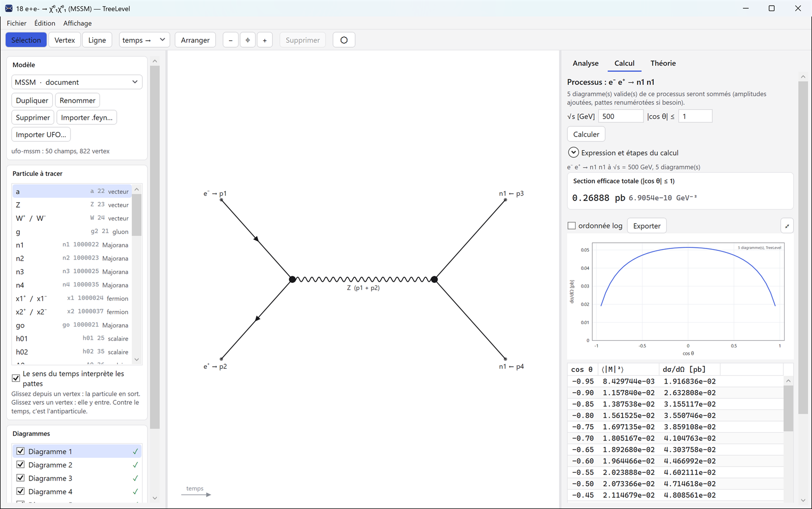
Task: Click the particle list scrollbar thumb
Action: [x=137, y=215]
